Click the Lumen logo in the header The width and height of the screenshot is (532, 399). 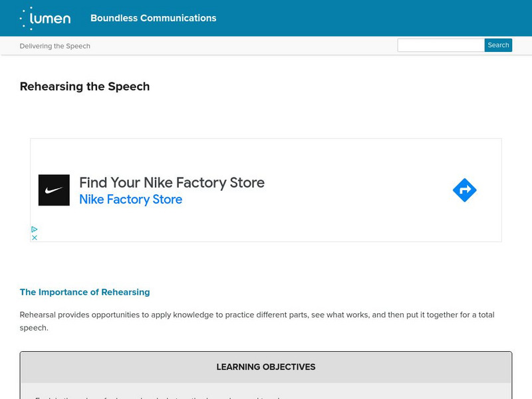45,19
